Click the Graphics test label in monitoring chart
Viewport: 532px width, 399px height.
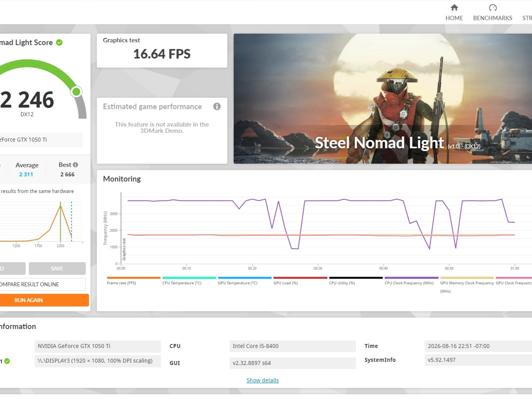(124, 249)
